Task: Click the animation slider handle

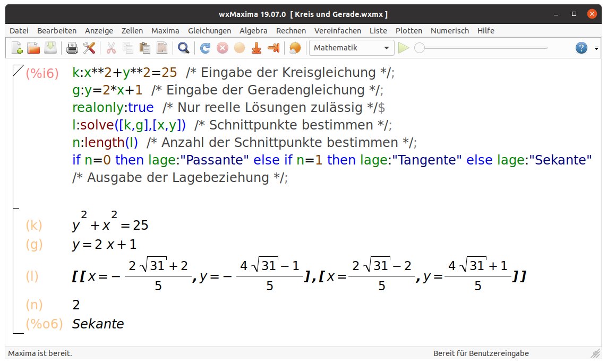Action: [x=419, y=48]
